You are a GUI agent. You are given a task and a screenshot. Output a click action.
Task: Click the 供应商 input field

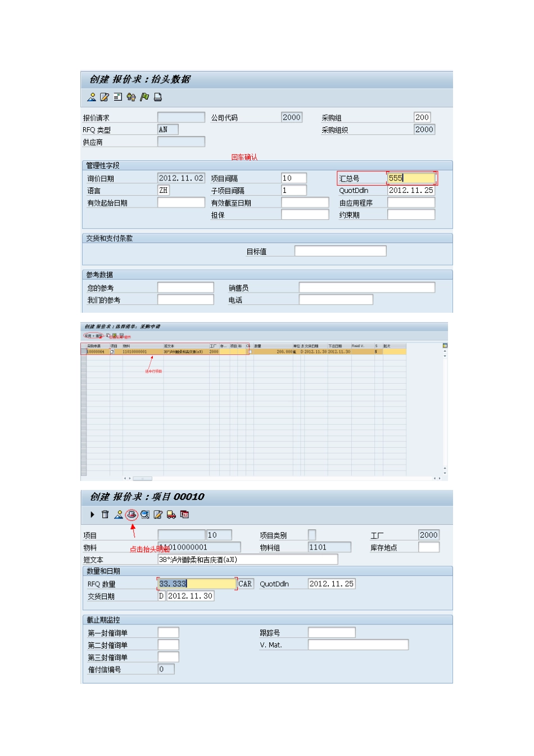[x=181, y=142]
